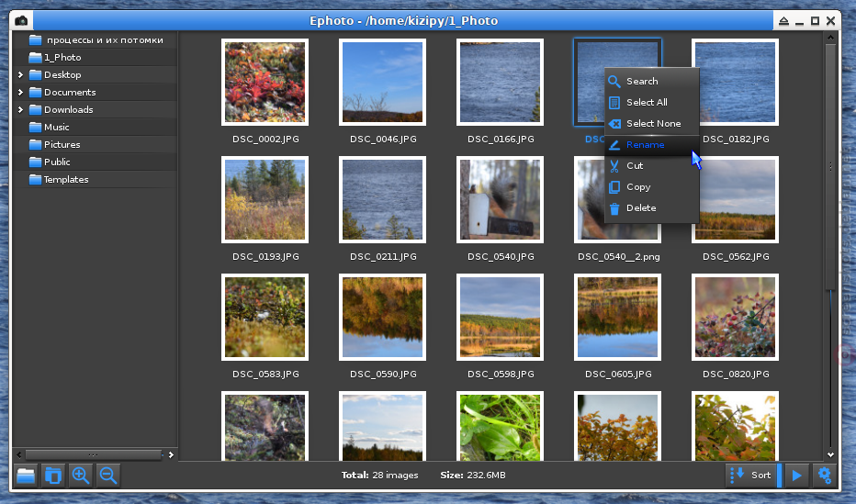Click the scissors icon beside Cut

coord(614,166)
